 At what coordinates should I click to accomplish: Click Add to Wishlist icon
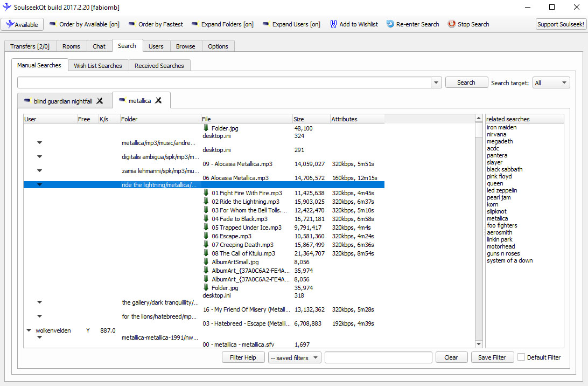[333, 24]
